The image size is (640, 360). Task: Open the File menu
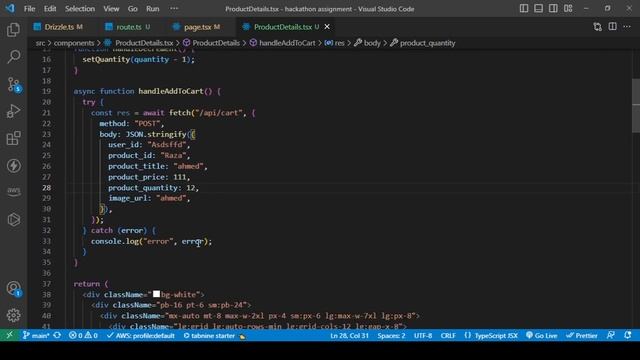click(29, 9)
